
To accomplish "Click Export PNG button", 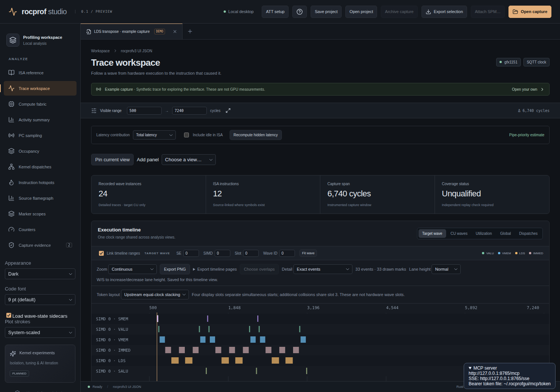I will (175, 269).
